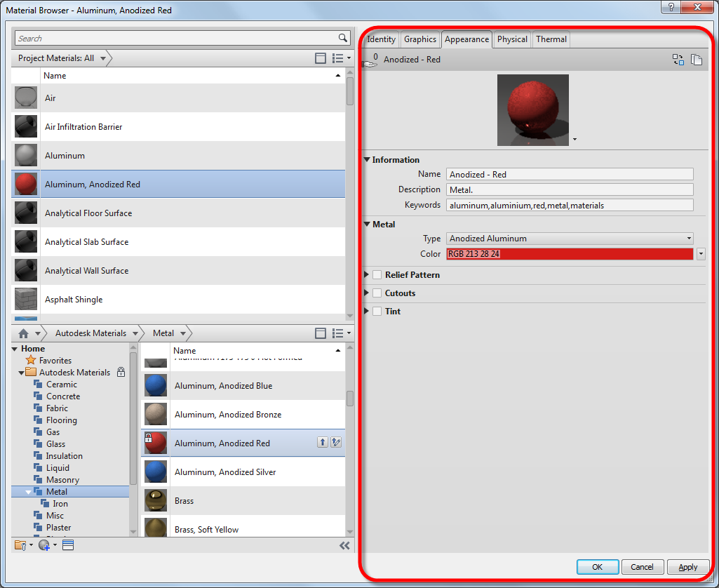Click the Brass material sphere icon
This screenshot has width=719, height=588.
tap(156, 500)
